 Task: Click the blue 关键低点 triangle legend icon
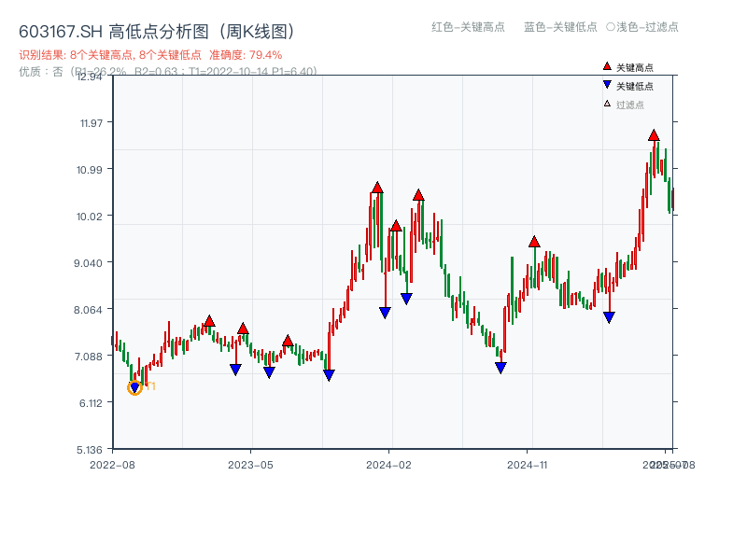tap(605, 82)
